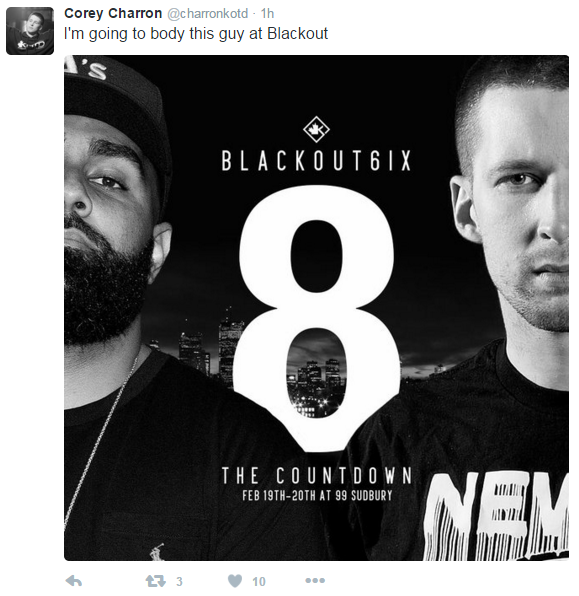Visit the Corey Charron name link
This screenshot has width=579, height=596.
113,13
